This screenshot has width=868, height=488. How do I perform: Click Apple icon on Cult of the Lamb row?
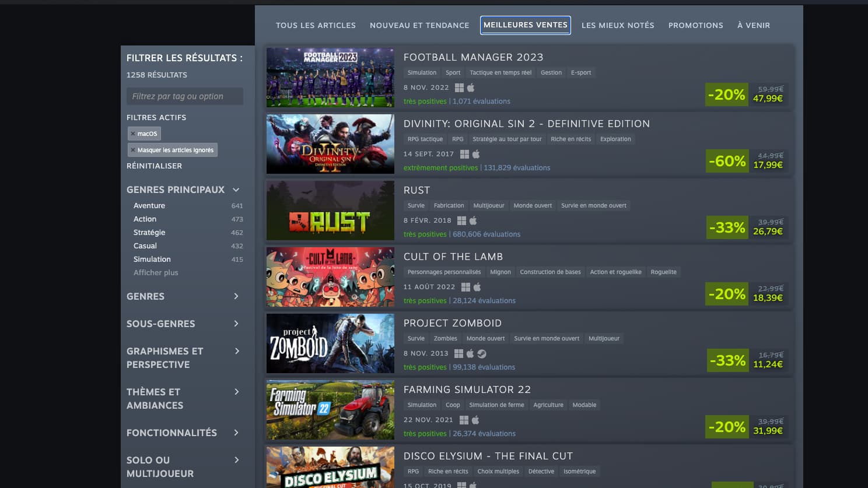pos(477,287)
